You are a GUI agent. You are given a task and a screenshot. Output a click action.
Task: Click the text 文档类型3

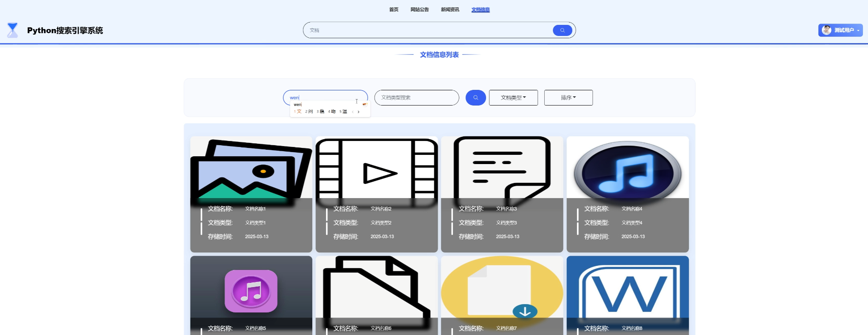point(506,223)
